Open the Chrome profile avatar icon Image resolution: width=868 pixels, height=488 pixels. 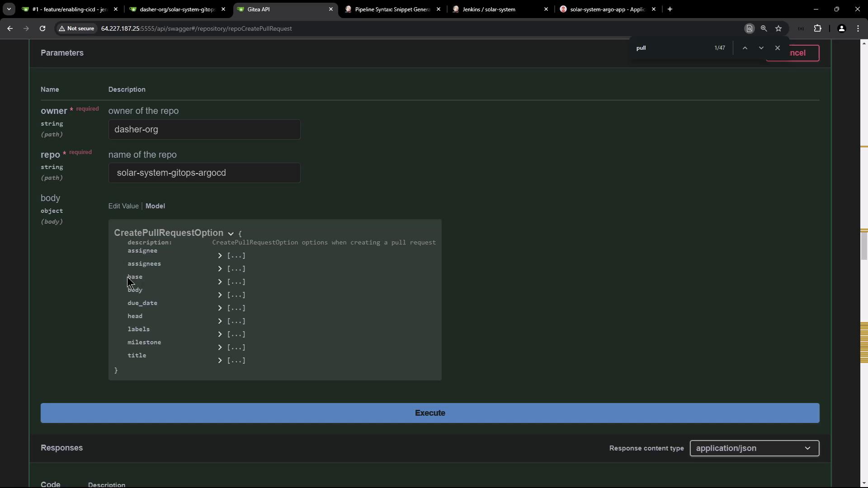tap(841, 28)
